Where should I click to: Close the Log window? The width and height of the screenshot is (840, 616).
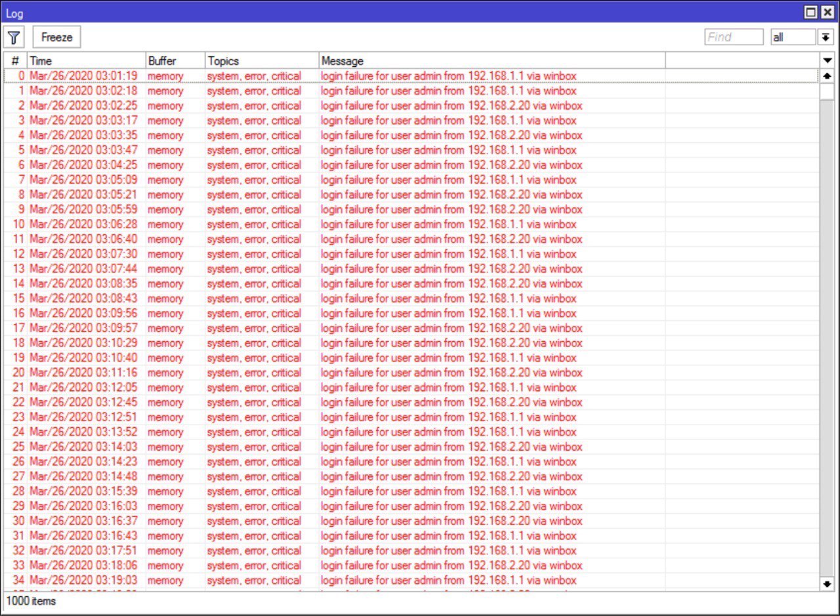(827, 12)
